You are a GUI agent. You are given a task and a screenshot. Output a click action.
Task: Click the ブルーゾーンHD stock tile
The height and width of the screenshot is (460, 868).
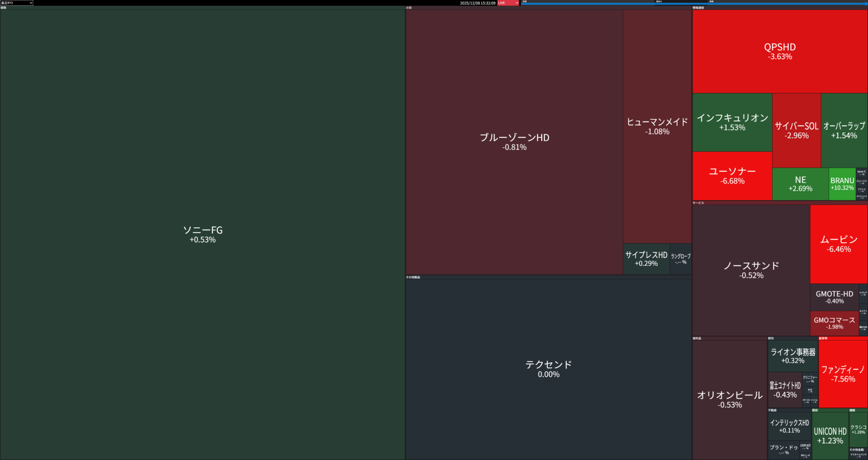514,142
